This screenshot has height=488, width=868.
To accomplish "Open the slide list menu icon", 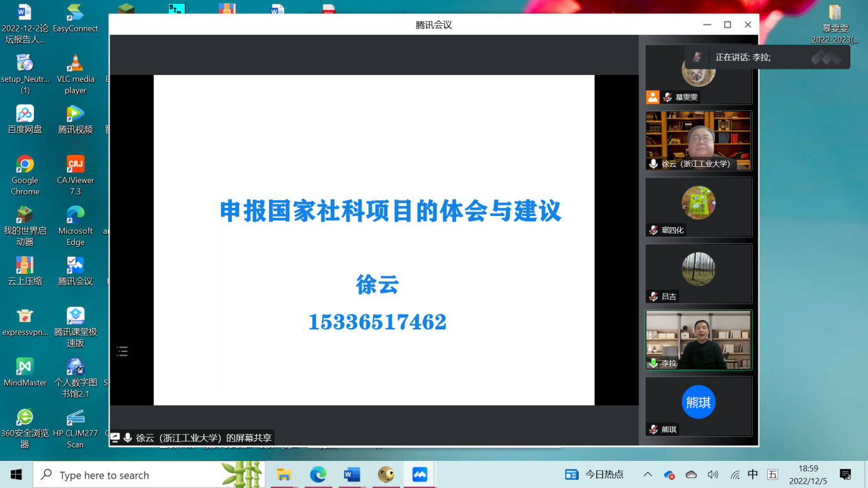I will tap(122, 351).
